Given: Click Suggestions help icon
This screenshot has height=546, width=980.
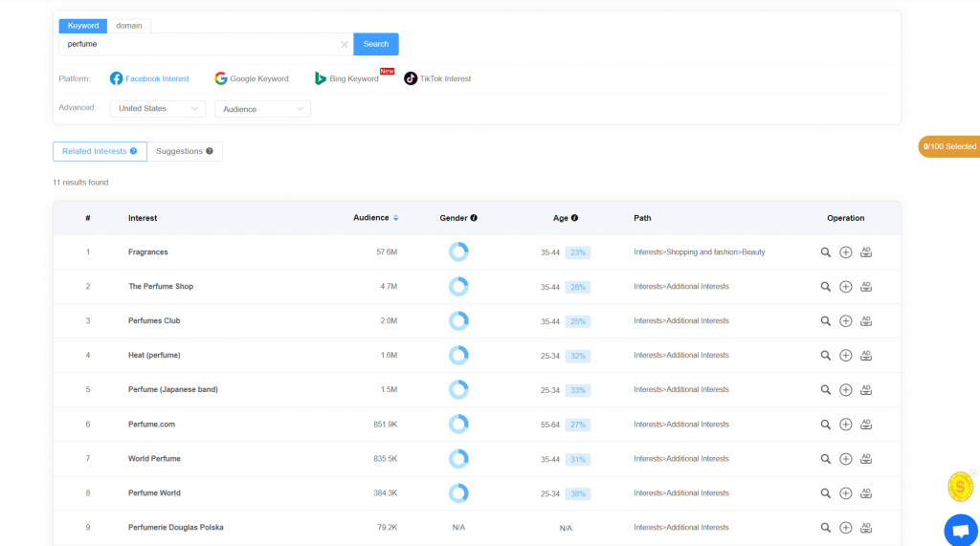Looking at the screenshot, I should (210, 151).
